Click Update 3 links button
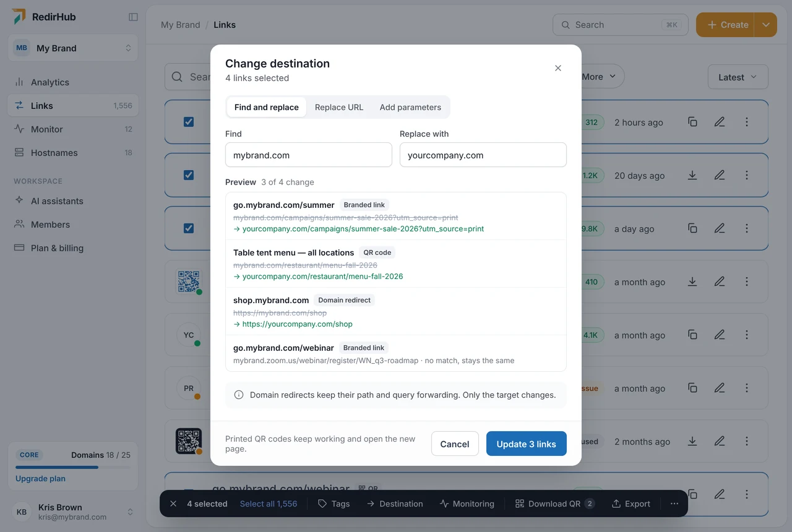Image resolution: width=792 pixels, height=532 pixels. click(x=527, y=444)
